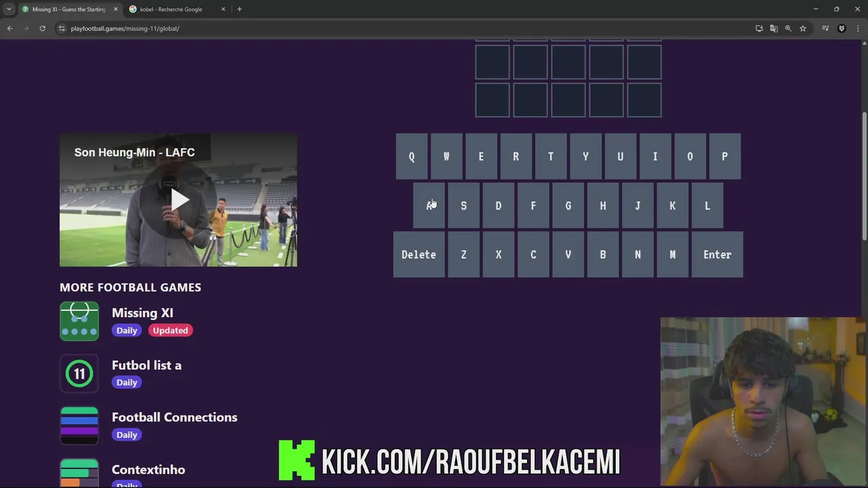Submit guess with the Enter key
Image resolution: width=868 pixels, height=488 pixels.
[x=717, y=254]
